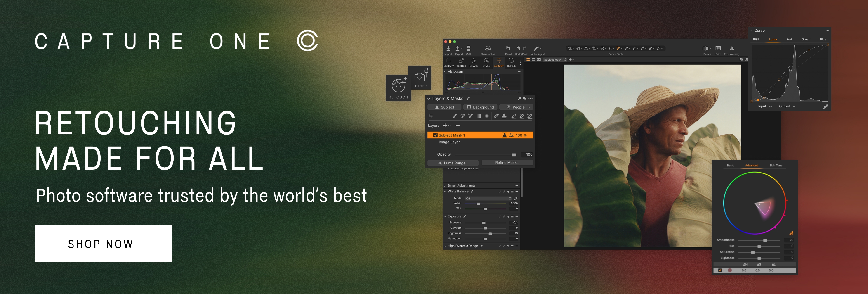Click the Luma Range button
Image resolution: width=868 pixels, height=294 pixels.
pyautogui.click(x=453, y=163)
